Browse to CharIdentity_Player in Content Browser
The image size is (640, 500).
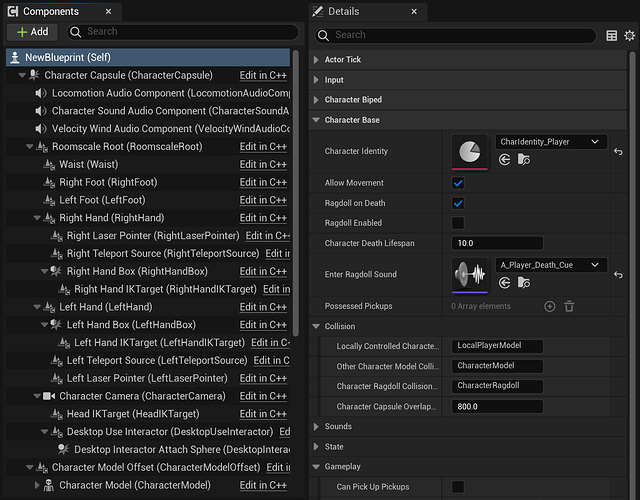(524, 160)
